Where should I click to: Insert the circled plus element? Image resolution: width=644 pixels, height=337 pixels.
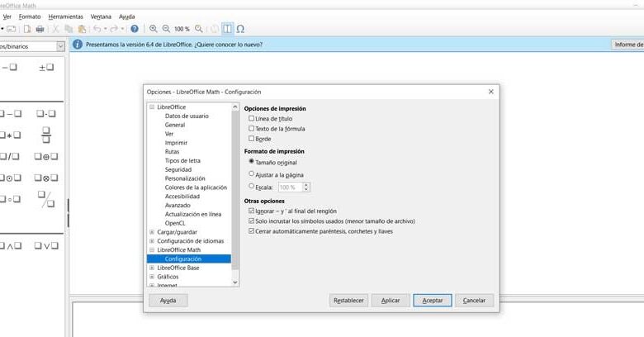point(46,157)
